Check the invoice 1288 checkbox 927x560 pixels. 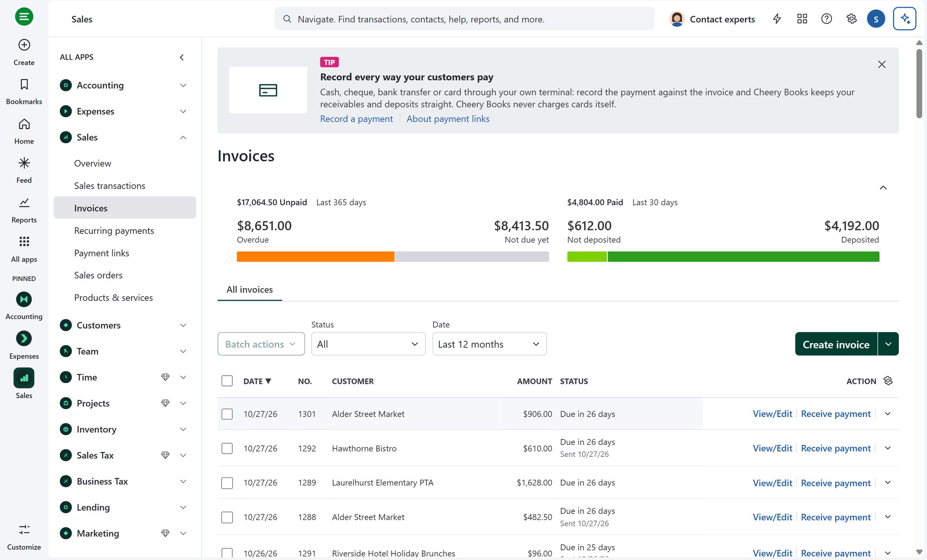pyautogui.click(x=227, y=517)
